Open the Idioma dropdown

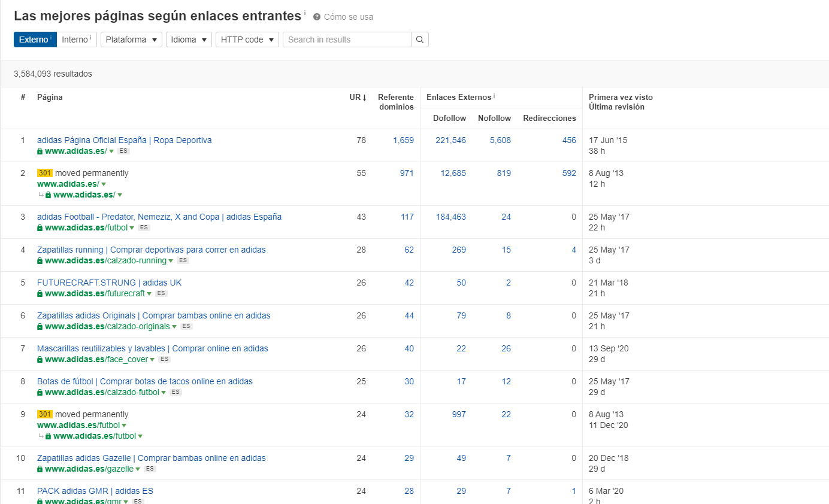(189, 40)
